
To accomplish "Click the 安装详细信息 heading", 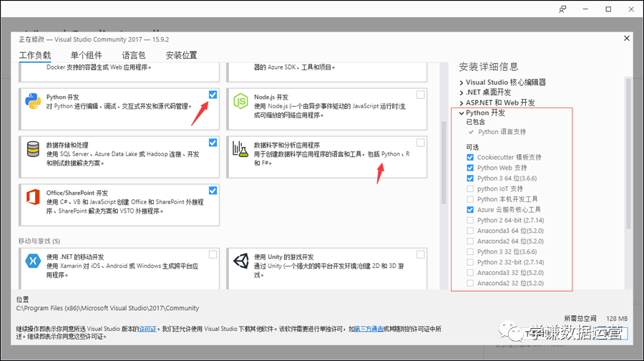I will tap(489, 67).
